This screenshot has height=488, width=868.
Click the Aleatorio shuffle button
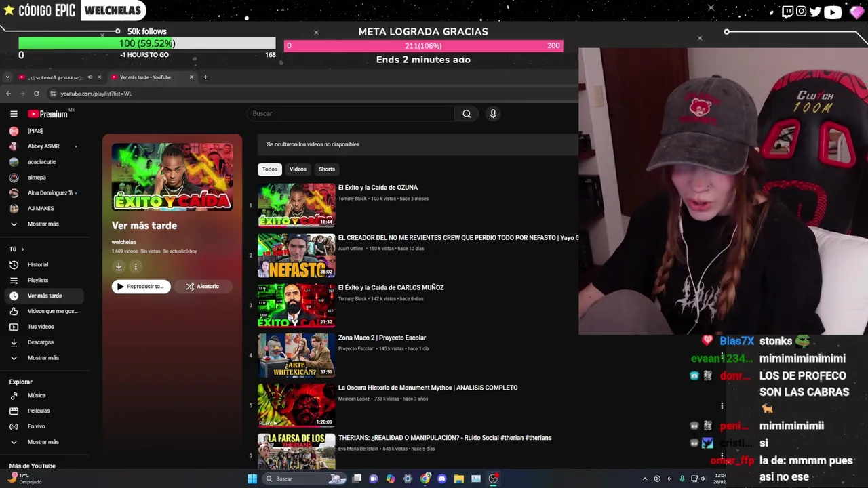coord(202,287)
